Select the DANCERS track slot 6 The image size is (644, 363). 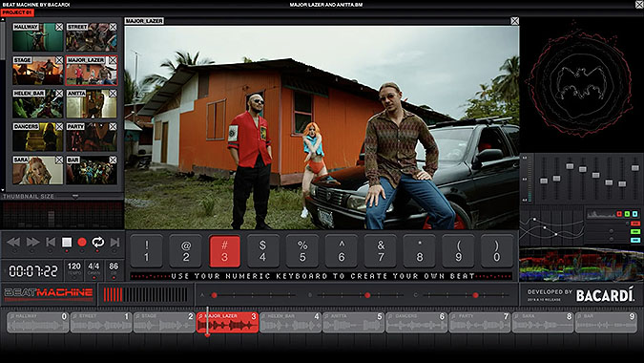pyautogui.click(x=416, y=322)
